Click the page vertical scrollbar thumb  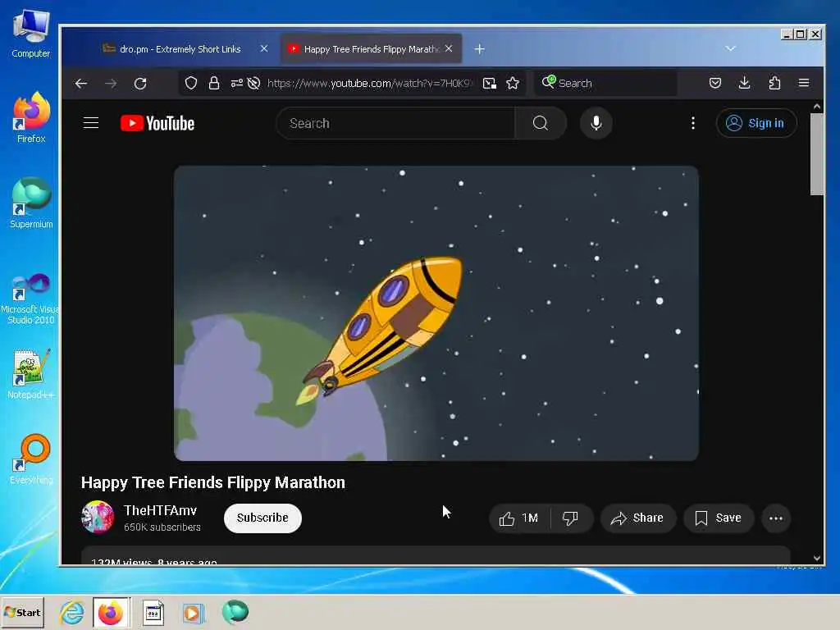pyautogui.click(x=816, y=154)
